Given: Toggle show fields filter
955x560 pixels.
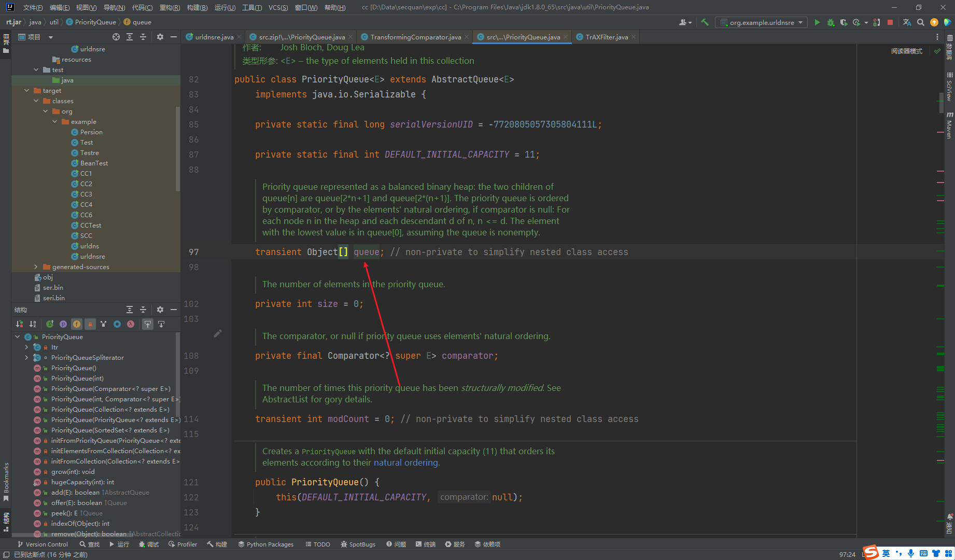Looking at the screenshot, I should click(77, 324).
